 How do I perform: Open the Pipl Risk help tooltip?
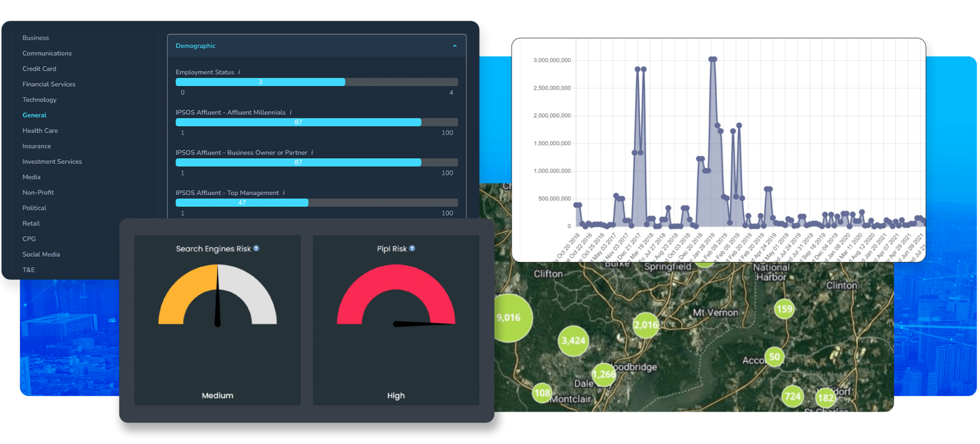point(412,249)
